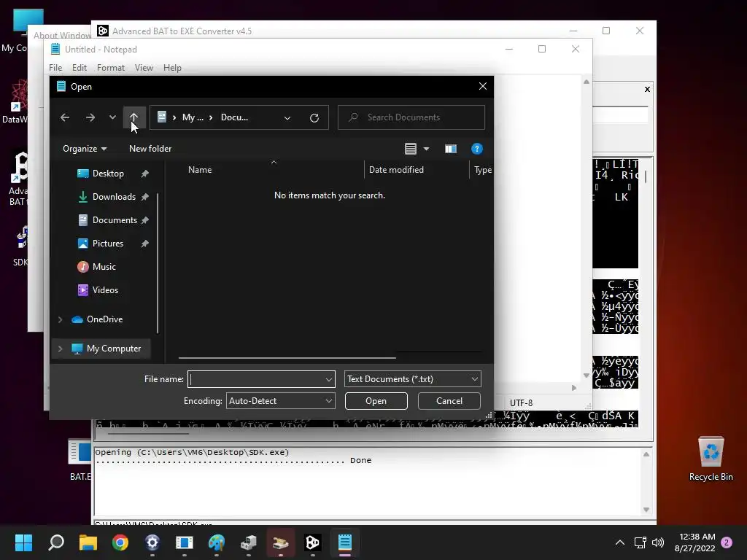Screen dimensions: 747x560
Task: Select Pictures in quick access
Action: [108, 244]
